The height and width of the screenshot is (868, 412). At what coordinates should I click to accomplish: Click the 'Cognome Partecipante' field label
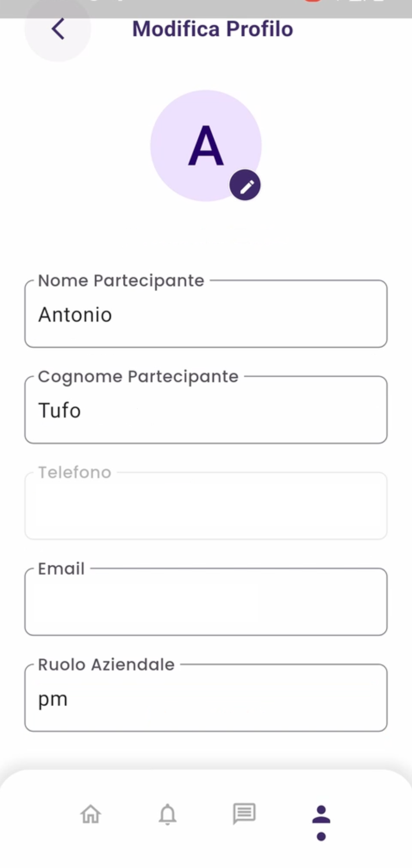click(138, 376)
